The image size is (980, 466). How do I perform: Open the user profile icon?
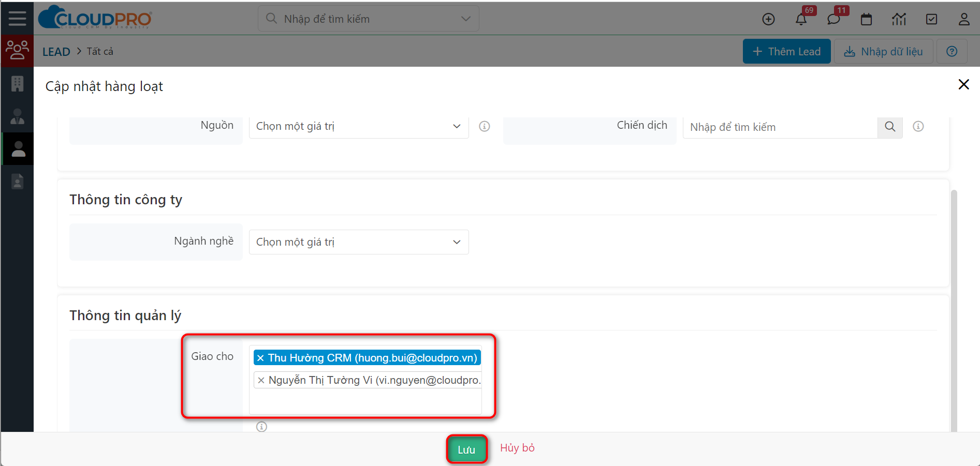tap(964, 19)
